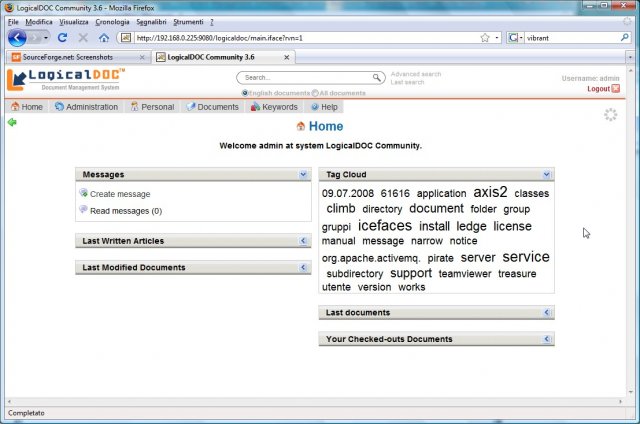
Task: Click the icefaces tag
Action: point(385,225)
